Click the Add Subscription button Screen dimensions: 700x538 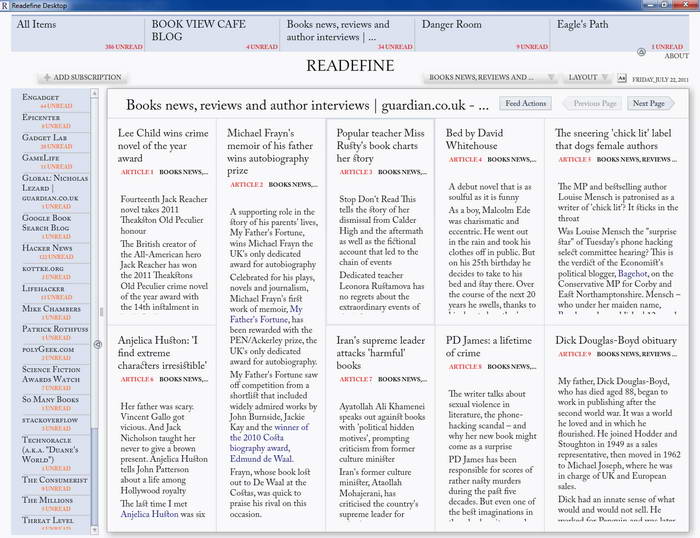tap(83, 77)
